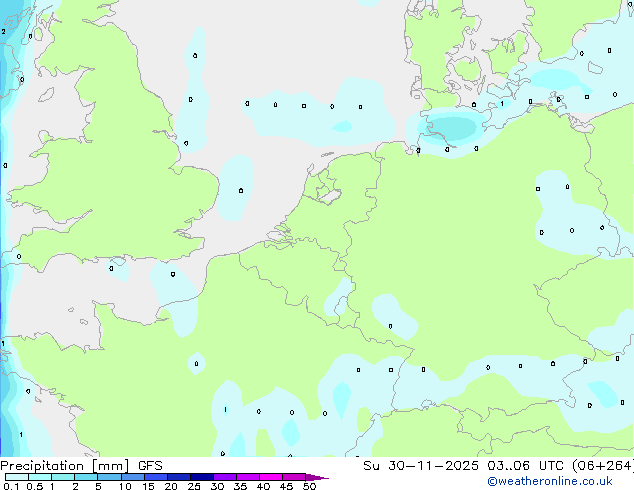Click the '2' precipitation value on the map
634x490 pixels.
[x=4, y=32]
